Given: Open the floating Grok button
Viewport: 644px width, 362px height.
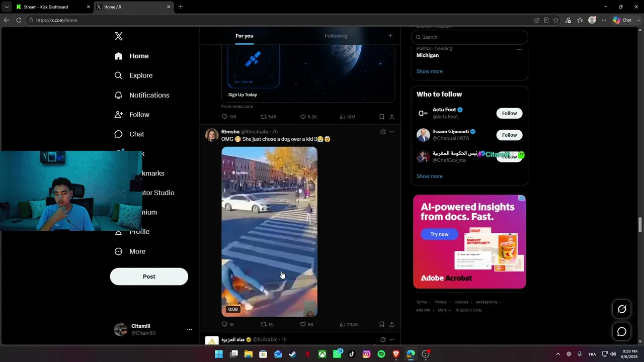Looking at the screenshot, I should (622, 309).
